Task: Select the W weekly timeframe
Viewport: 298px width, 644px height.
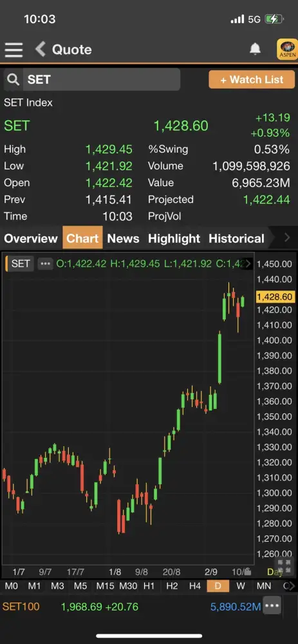Action: tap(241, 586)
